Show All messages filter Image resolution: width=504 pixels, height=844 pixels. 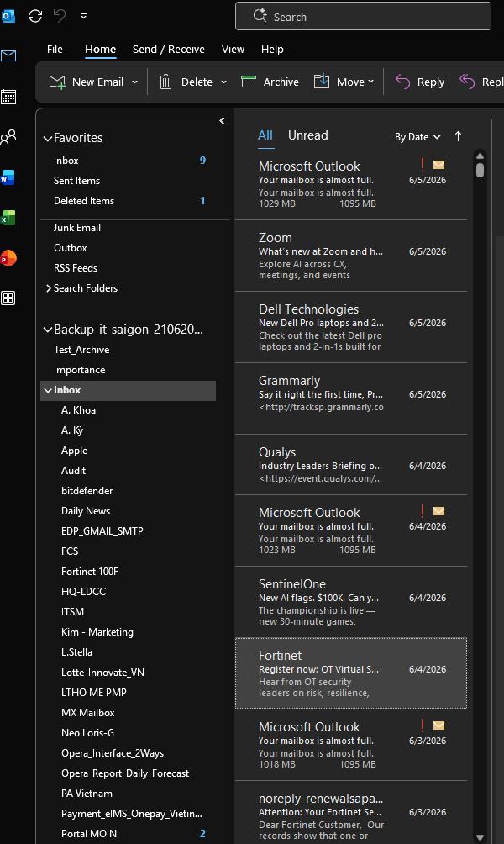click(265, 135)
